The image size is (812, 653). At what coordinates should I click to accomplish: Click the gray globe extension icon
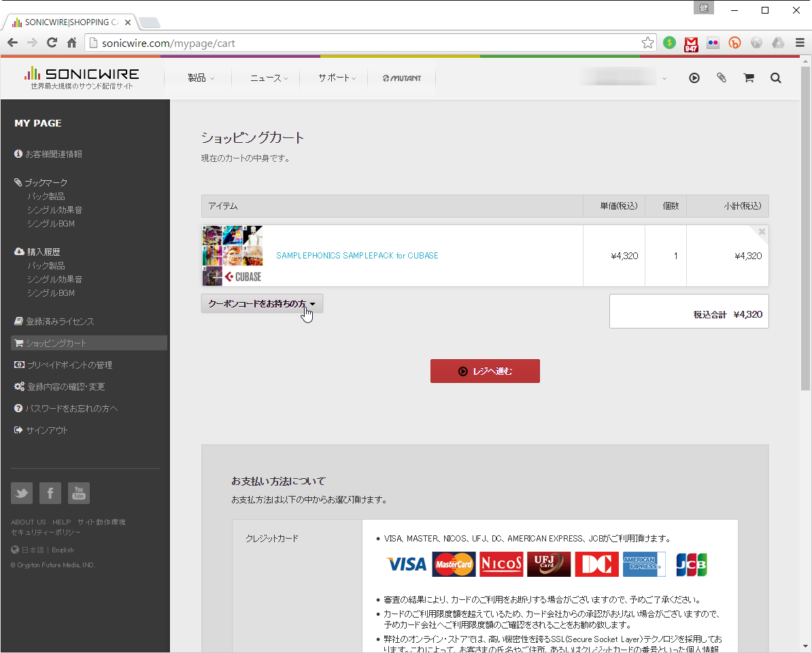pos(756,43)
